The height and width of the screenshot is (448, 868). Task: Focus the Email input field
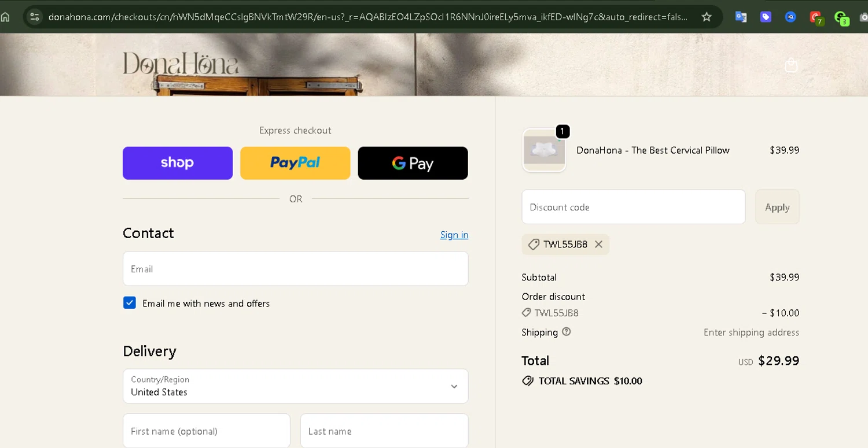(295, 269)
